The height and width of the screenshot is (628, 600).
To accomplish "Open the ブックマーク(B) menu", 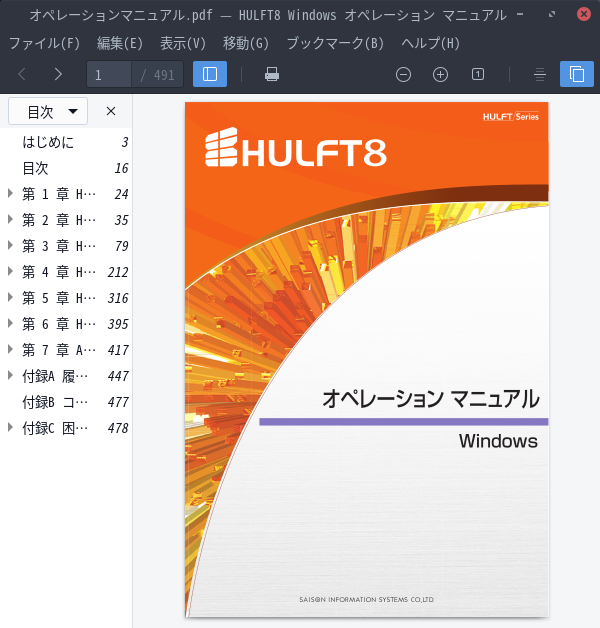I will (335, 43).
